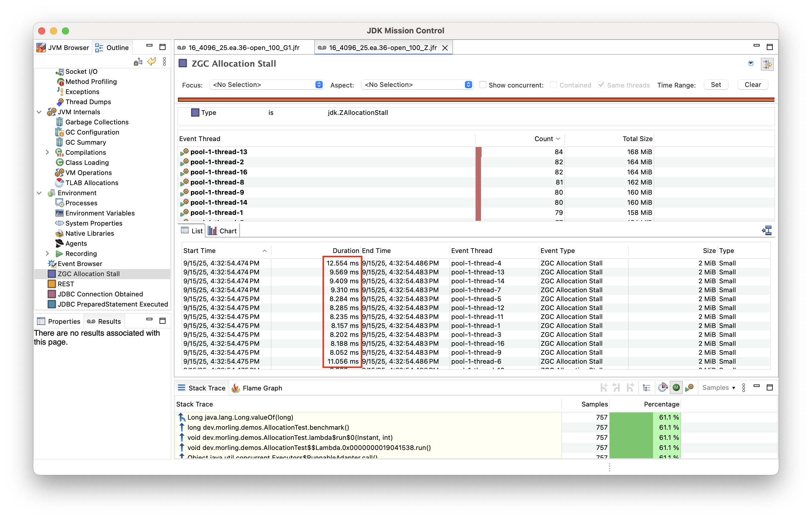
Task: Click the Type color square in filter row
Action: tap(195, 112)
